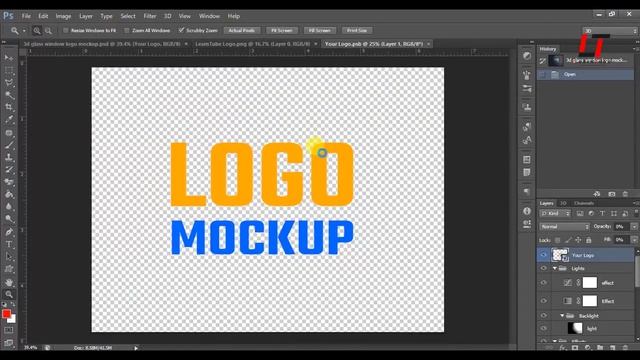Screen dimensions: 640x360
Task: Add a layer mask
Action: point(575,348)
